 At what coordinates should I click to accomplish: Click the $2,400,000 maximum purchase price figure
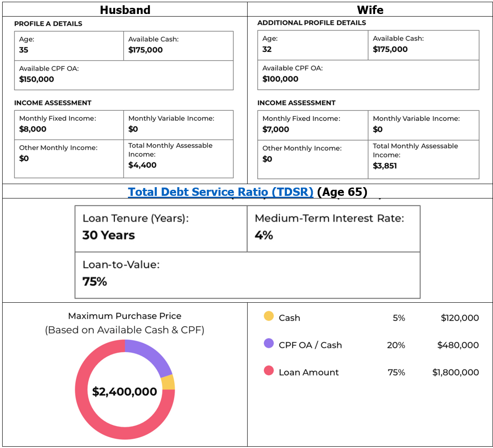coord(124,392)
